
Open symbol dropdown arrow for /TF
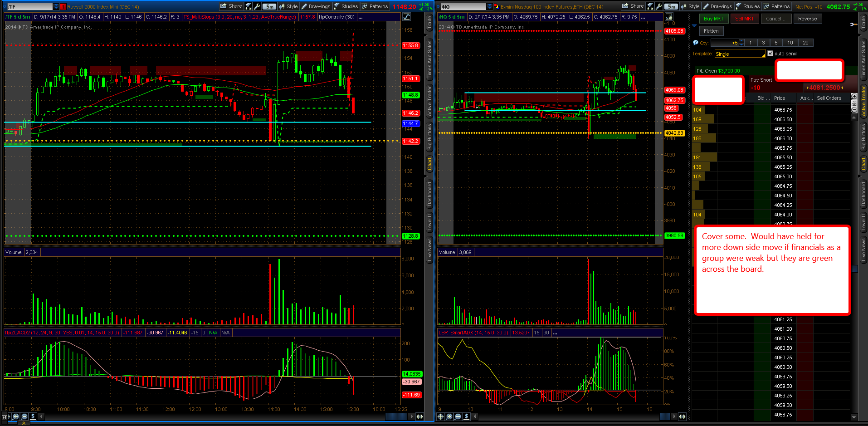[x=56, y=7]
